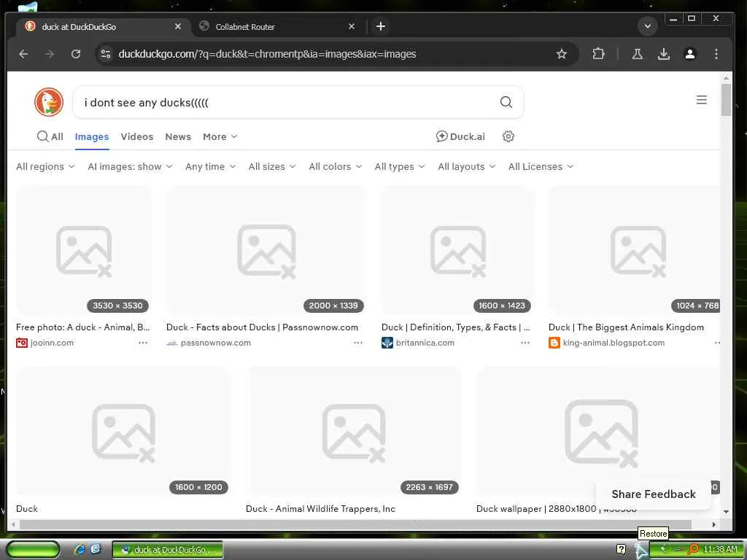Expand the More dropdown

(x=220, y=136)
